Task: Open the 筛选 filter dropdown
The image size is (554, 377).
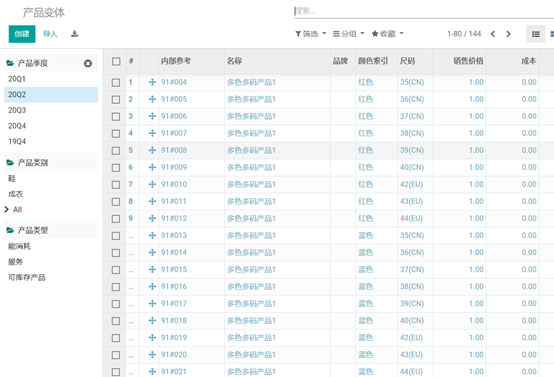Action: [x=311, y=34]
